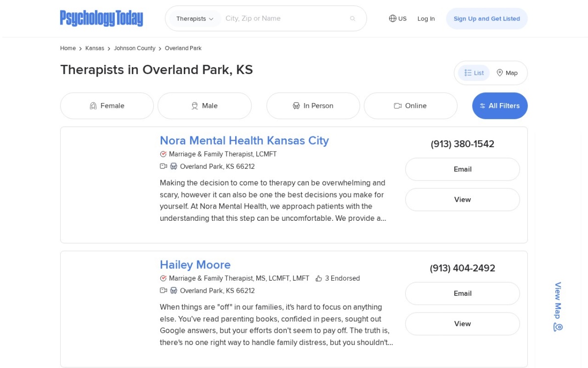
Task: Click the verified check icon under Nora Mental Health
Action: point(163,154)
